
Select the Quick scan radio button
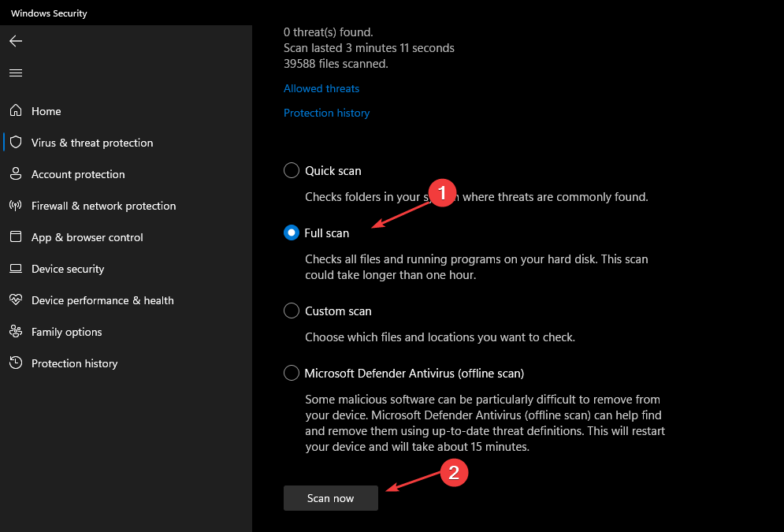tap(292, 170)
